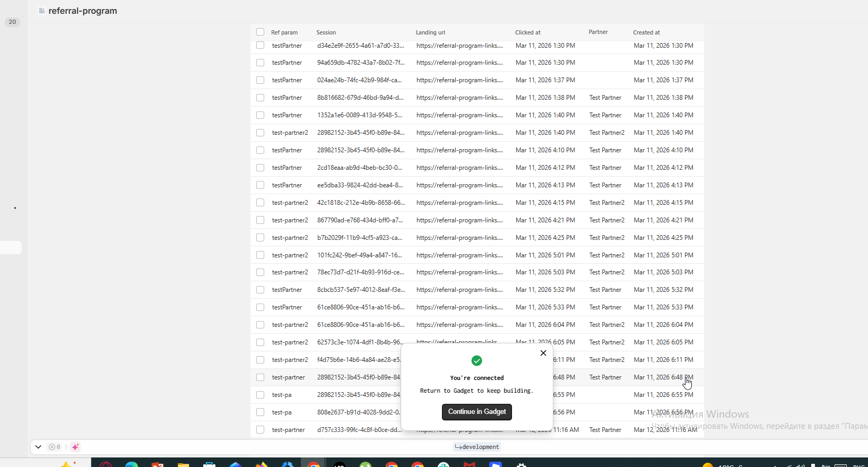Image resolution: width=868 pixels, height=467 pixels.
Task: Click Test Partner cell in 5:32 PM row
Action: [x=605, y=290]
